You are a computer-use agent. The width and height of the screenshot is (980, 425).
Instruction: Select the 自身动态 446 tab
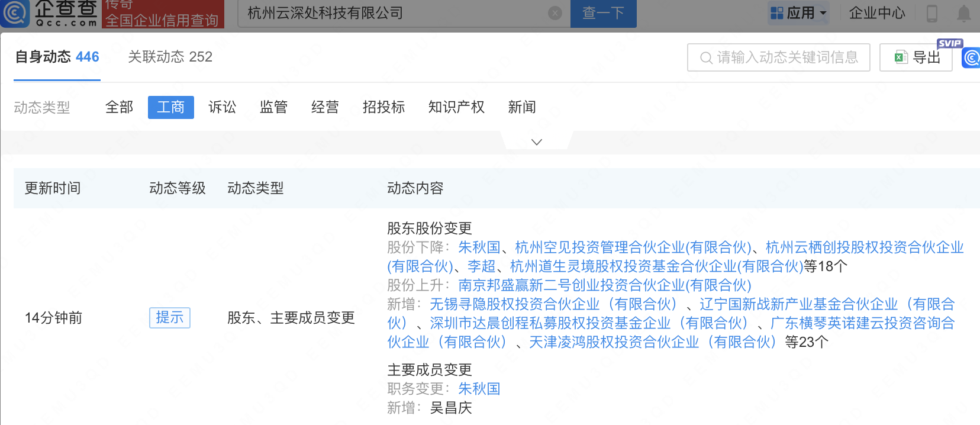point(57,57)
